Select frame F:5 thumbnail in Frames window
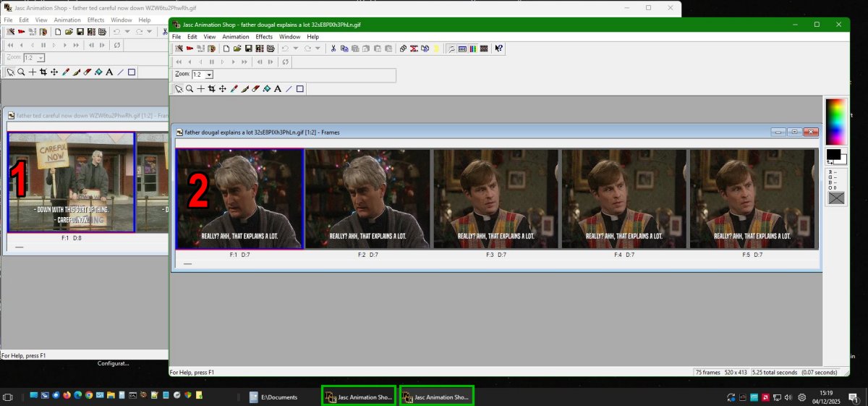The width and height of the screenshot is (868, 406). [x=752, y=199]
